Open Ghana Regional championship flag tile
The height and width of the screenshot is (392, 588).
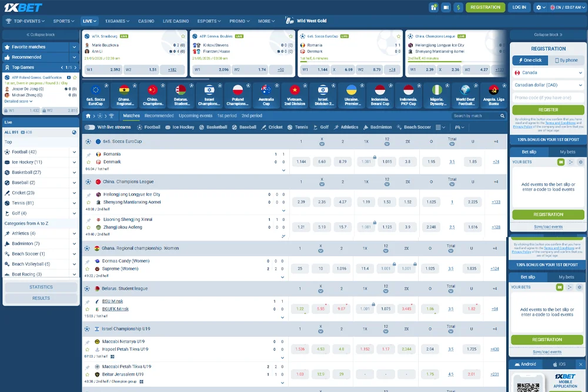124,95
